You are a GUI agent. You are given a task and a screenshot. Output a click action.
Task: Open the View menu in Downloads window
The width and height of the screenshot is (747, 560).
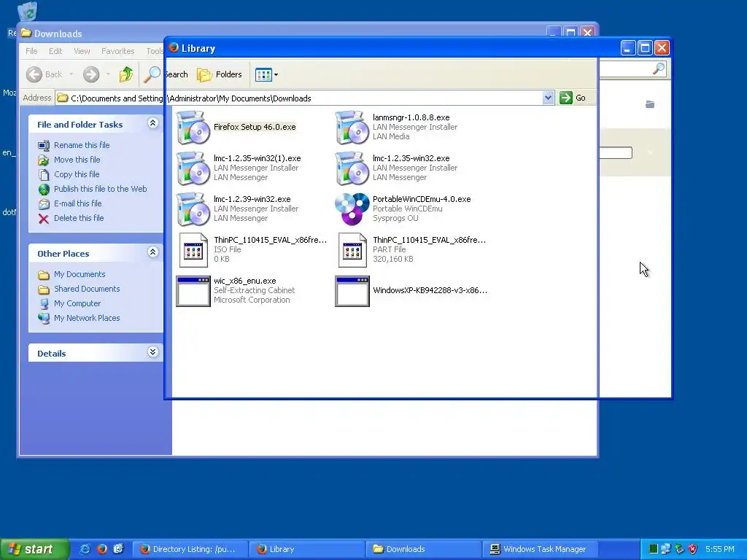(x=82, y=51)
